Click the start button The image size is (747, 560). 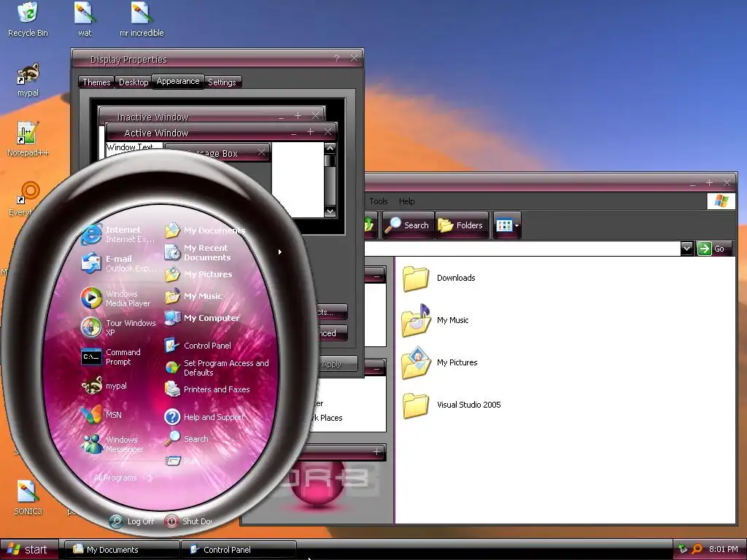[x=28, y=550]
